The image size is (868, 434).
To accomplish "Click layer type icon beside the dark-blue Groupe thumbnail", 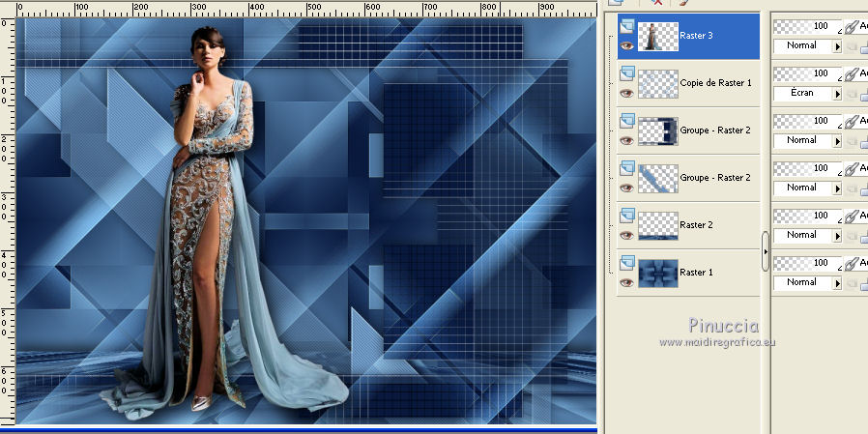I will click(627, 121).
